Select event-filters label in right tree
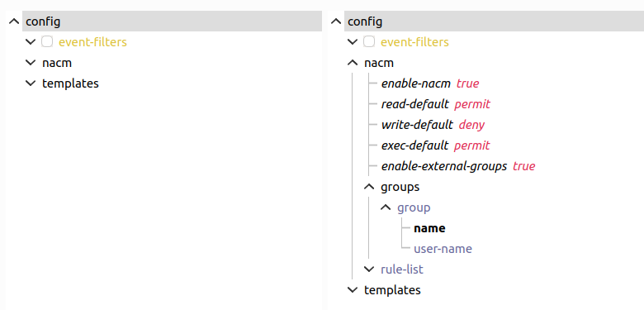The height and width of the screenshot is (310, 644). [414, 42]
